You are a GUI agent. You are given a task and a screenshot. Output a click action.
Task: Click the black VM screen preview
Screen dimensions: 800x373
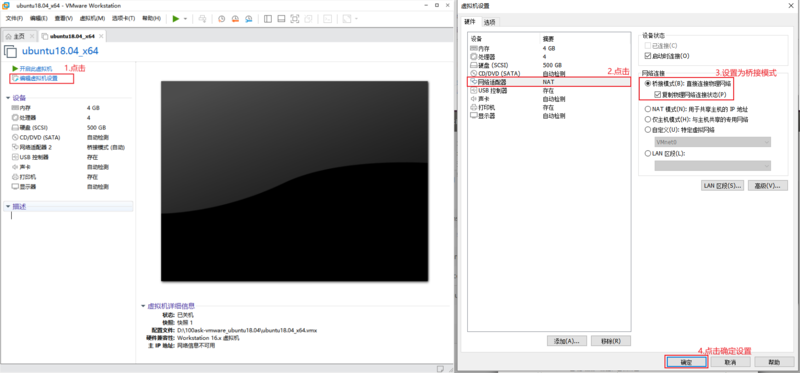click(x=294, y=181)
